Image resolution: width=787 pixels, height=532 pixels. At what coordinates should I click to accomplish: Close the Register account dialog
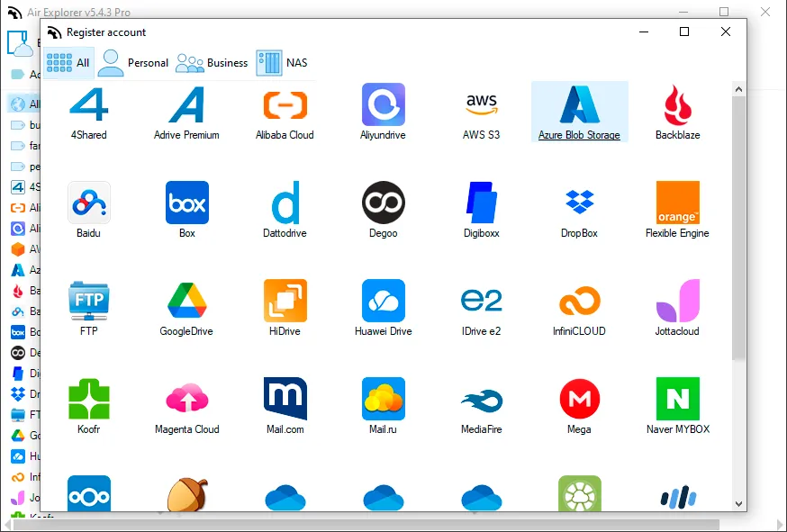point(725,32)
